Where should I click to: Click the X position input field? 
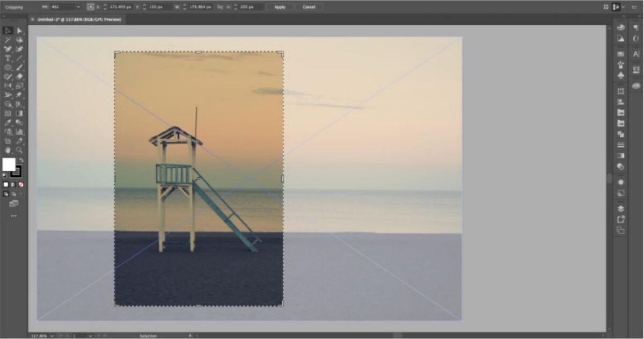120,7
